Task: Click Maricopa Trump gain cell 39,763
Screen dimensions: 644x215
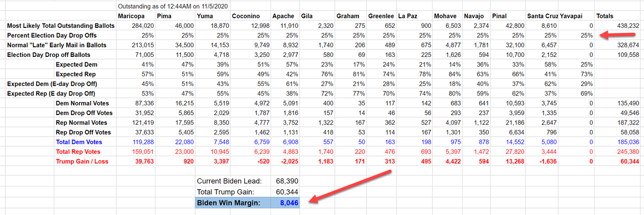Action: [143, 161]
